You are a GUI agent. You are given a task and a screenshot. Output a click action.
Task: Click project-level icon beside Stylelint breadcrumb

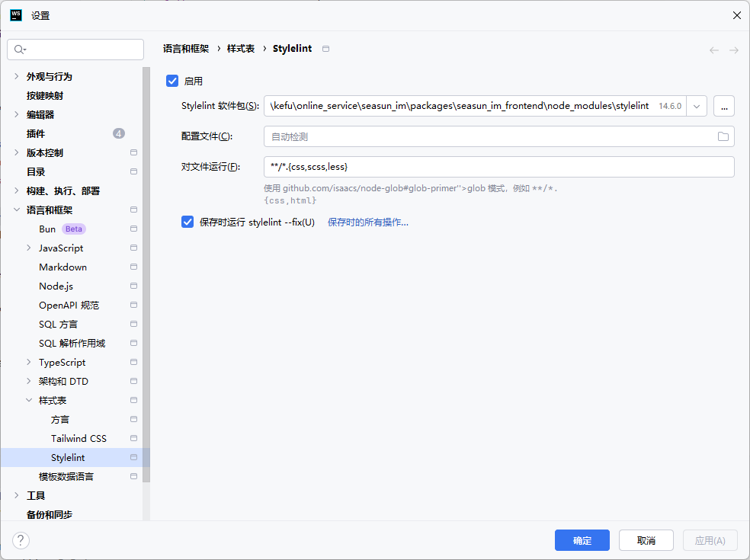point(326,49)
